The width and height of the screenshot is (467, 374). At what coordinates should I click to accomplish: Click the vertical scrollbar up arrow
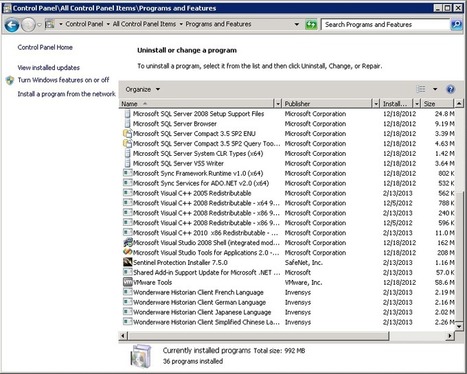point(459,104)
